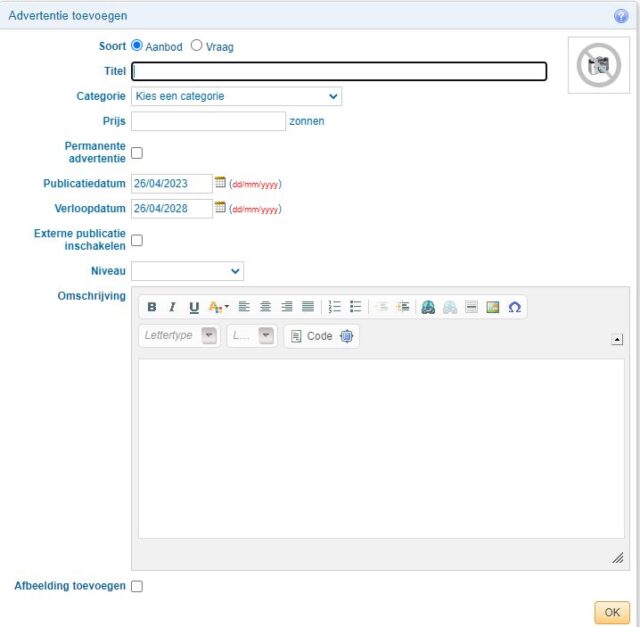The width and height of the screenshot is (640, 627).
Task: Open the help icon in header
Action: pyautogui.click(x=621, y=16)
